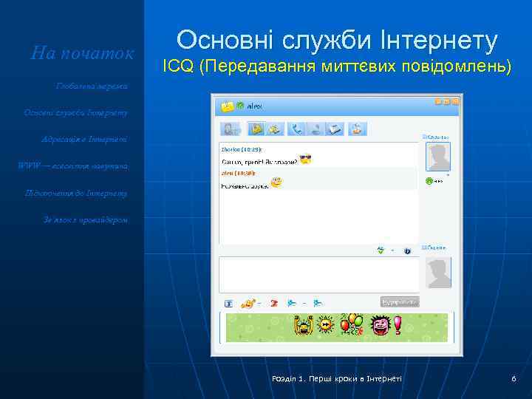This screenshot has height=399, width=532.
Task: Open the small dropdown next to green arrow icon
Action: (392, 250)
